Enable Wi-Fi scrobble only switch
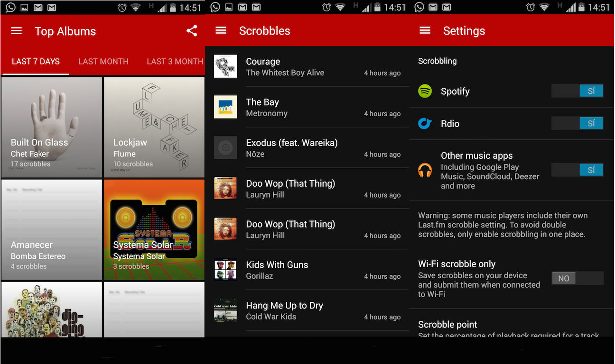This screenshot has height=364, width=615. (x=578, y=278)
